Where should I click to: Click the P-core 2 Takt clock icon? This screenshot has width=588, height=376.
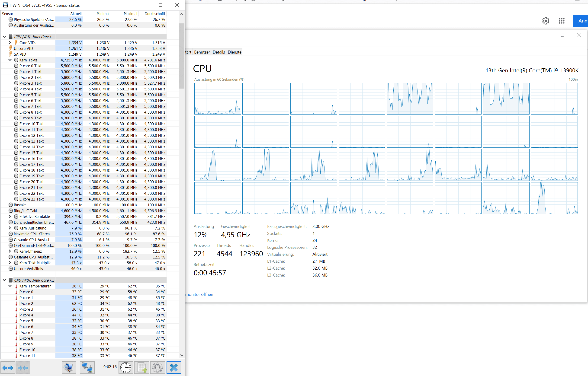[16, 77]
